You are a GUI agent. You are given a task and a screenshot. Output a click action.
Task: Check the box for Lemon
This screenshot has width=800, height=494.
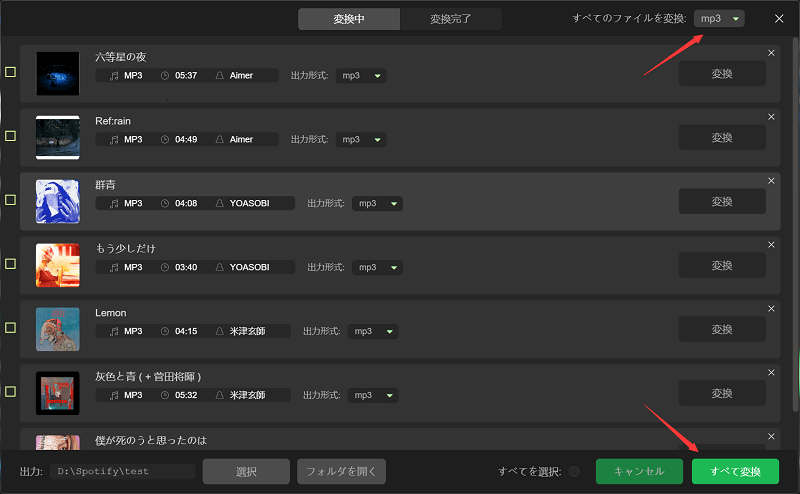coord(10,328)
